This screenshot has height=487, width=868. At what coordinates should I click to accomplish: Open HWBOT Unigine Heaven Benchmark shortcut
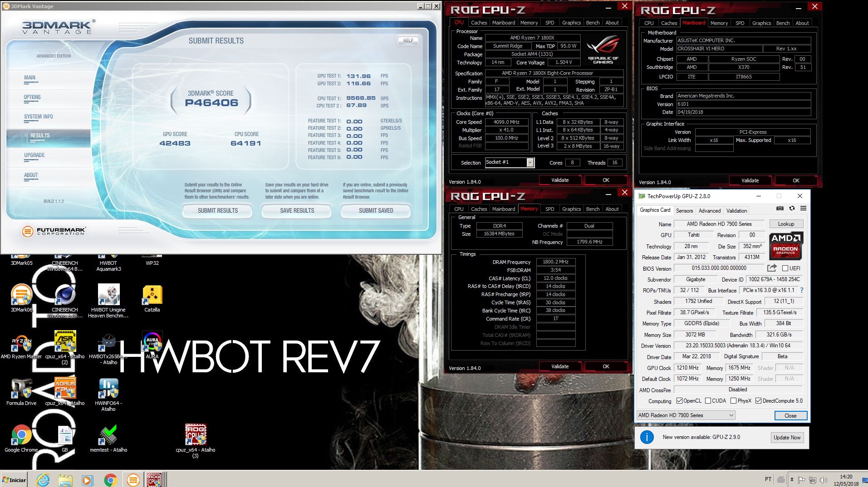tap(108, 301)
